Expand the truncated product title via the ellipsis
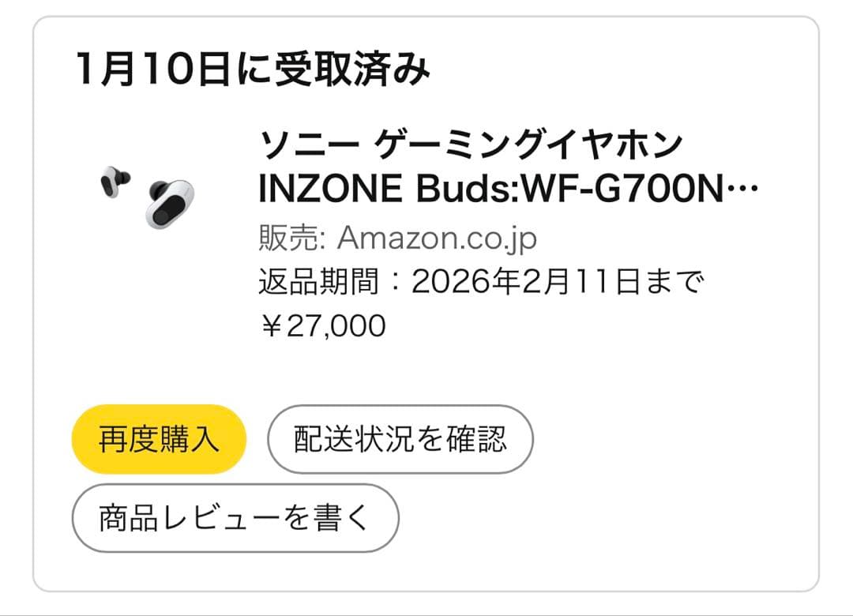 [742, 190]
